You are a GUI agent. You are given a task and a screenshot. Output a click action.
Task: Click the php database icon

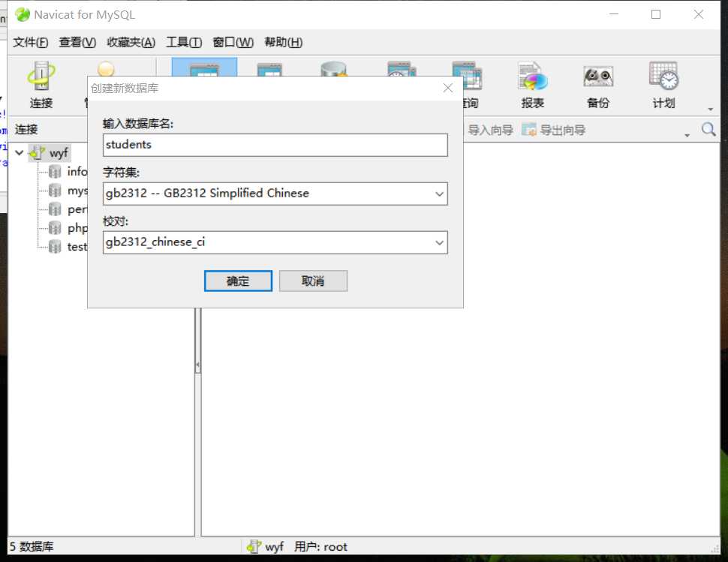55,228
